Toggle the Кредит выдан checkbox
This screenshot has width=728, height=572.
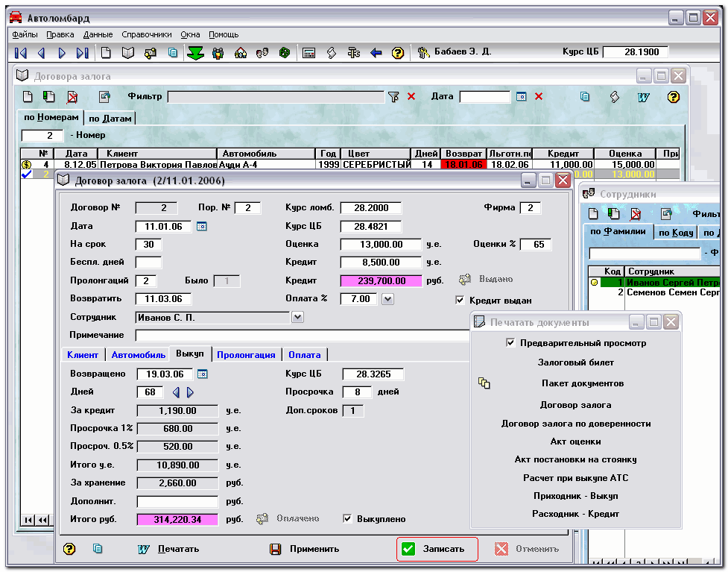pos(460,301)
